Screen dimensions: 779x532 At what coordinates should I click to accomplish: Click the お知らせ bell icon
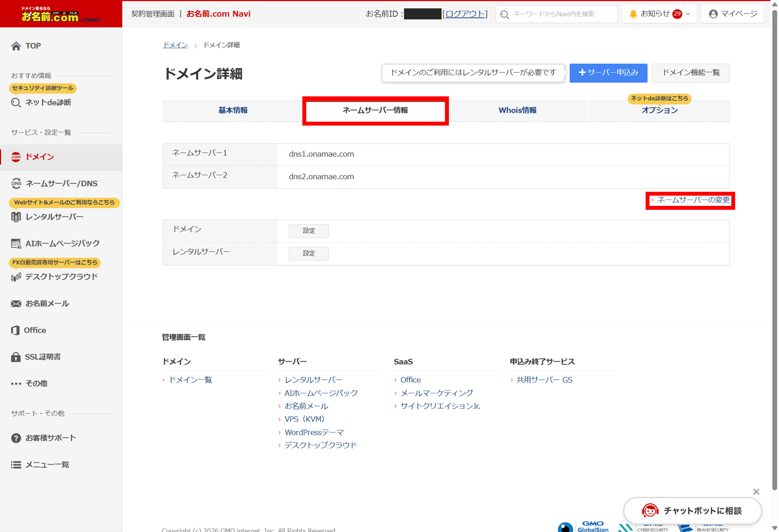tap(633, 14)
